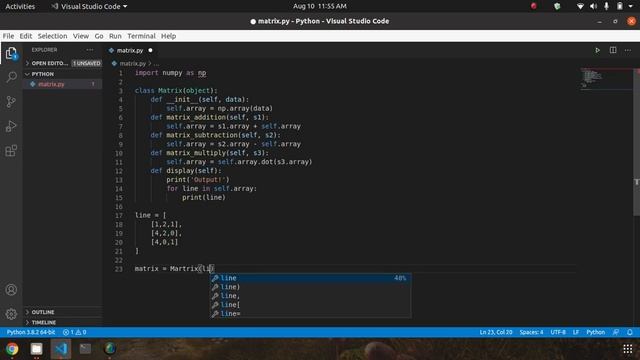
Task: Close the unsaved matrix.py tab dot
Action: click(150, 50)
